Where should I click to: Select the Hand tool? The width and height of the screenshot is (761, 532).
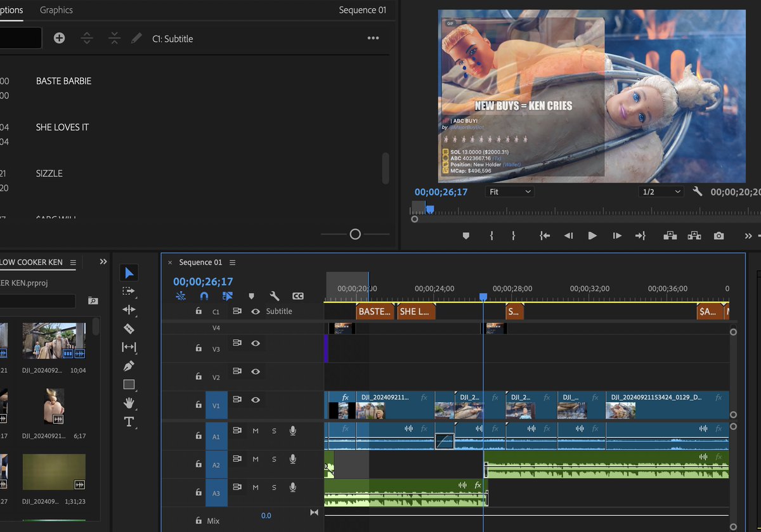click(129, 403)
